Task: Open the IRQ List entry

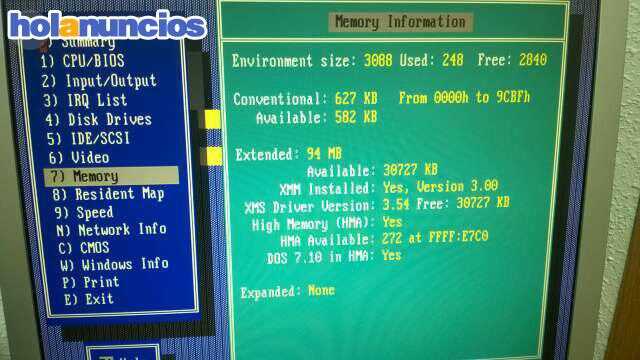Action: [85, 100]
